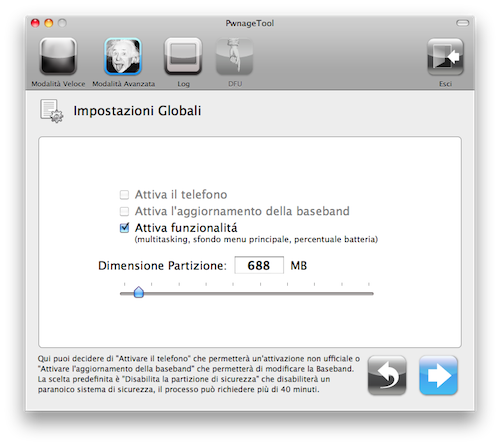Click the multitasking features description text
This screenshot has width=500, height=446.
coord(256,239)
